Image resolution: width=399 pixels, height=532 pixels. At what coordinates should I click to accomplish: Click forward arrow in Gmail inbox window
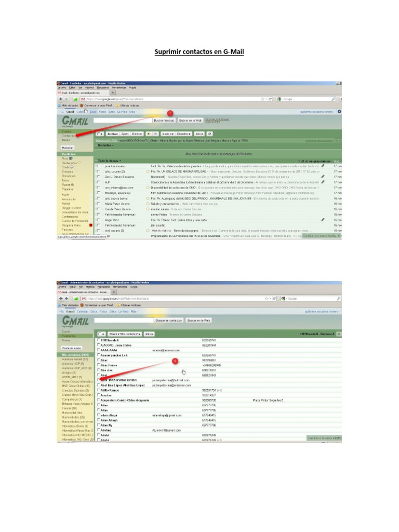point(66,99)
